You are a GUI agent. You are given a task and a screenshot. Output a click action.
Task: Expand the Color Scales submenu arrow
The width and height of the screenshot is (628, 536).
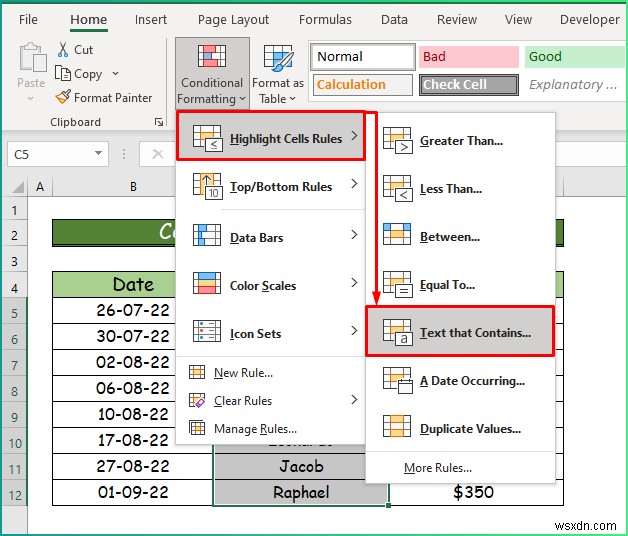pos(354,283)
